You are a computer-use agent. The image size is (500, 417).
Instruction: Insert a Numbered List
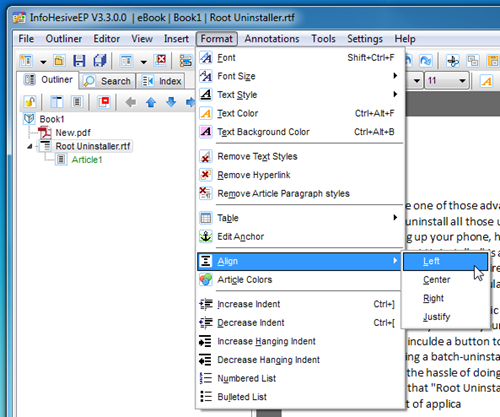[300, 378]
